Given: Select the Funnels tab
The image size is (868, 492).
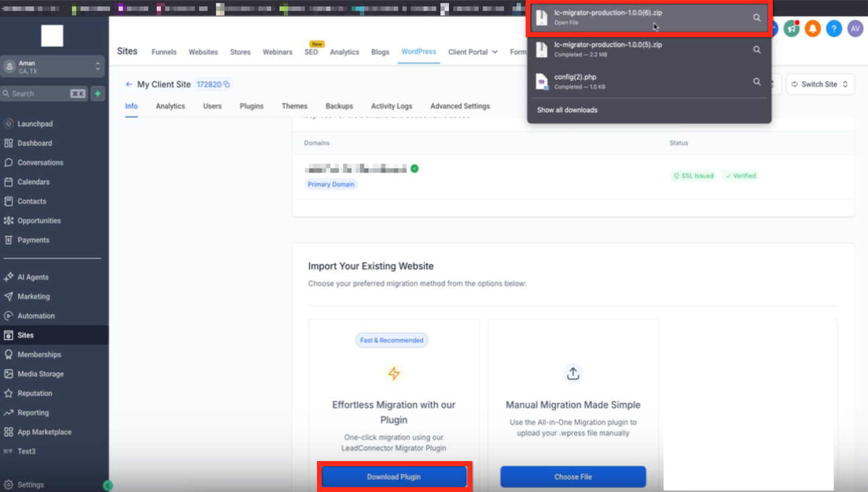Looking at the screenshot, I should point(164,52).
